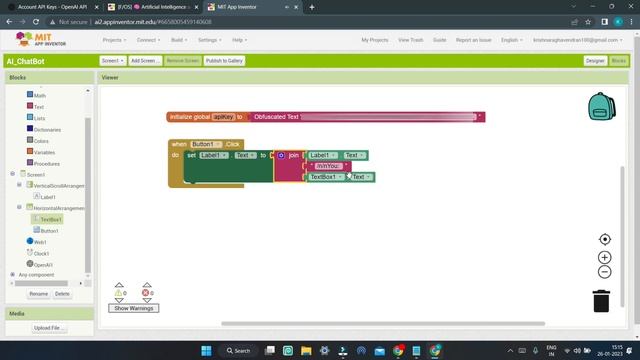
Task: Click Add Screen button
Action: tap(145, 61)
